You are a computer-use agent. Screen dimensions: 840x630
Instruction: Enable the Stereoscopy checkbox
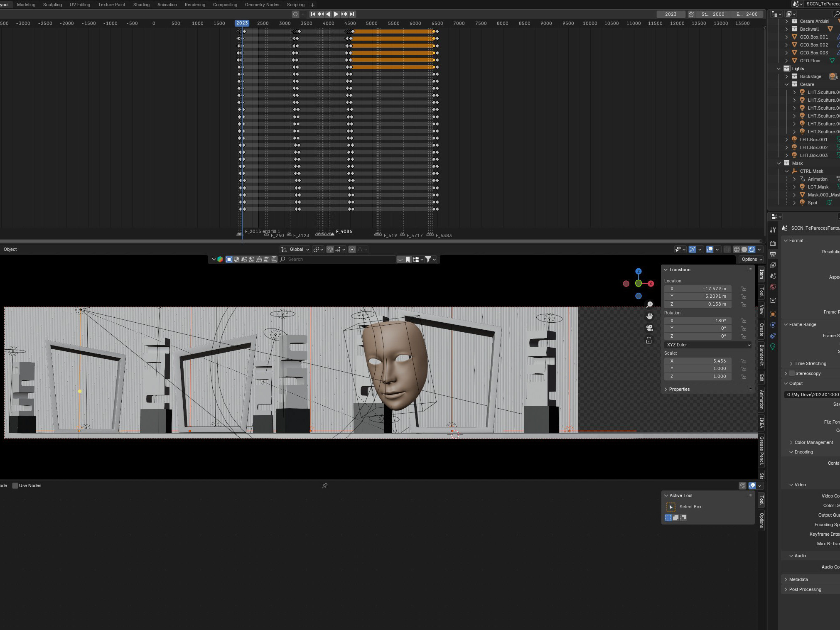click(x=792, y=373)
